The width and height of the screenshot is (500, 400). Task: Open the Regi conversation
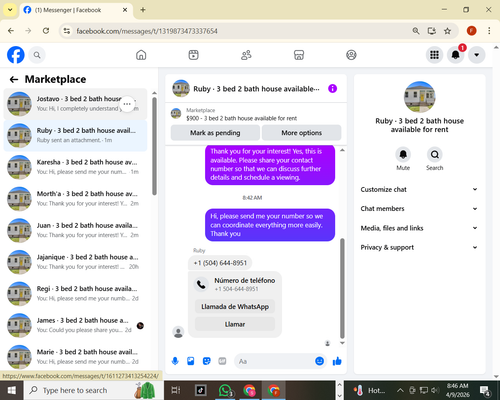point(75,294)
